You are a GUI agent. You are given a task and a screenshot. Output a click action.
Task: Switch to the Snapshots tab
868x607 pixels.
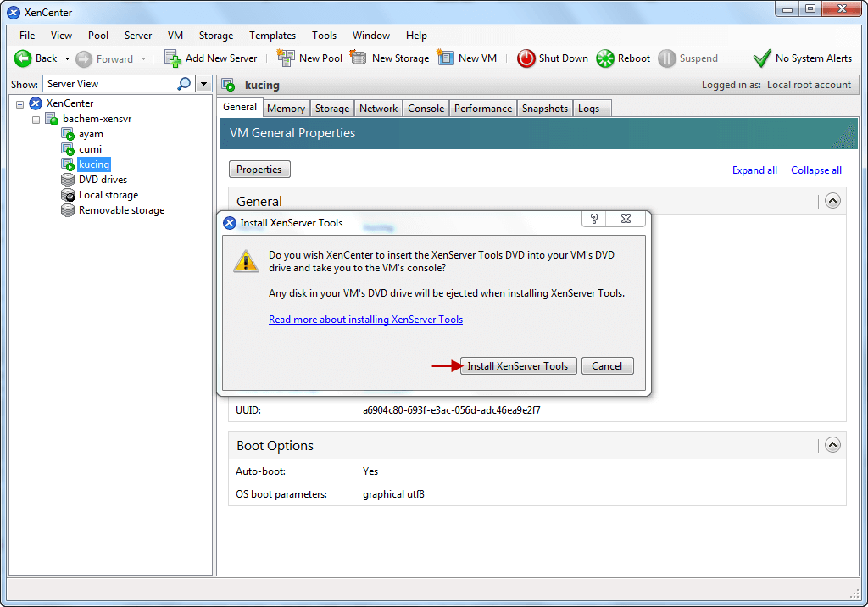[545, 109]
